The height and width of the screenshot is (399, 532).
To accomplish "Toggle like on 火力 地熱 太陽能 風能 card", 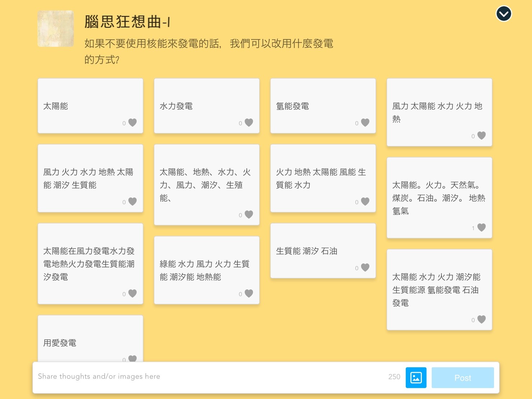I will [365, 201].
